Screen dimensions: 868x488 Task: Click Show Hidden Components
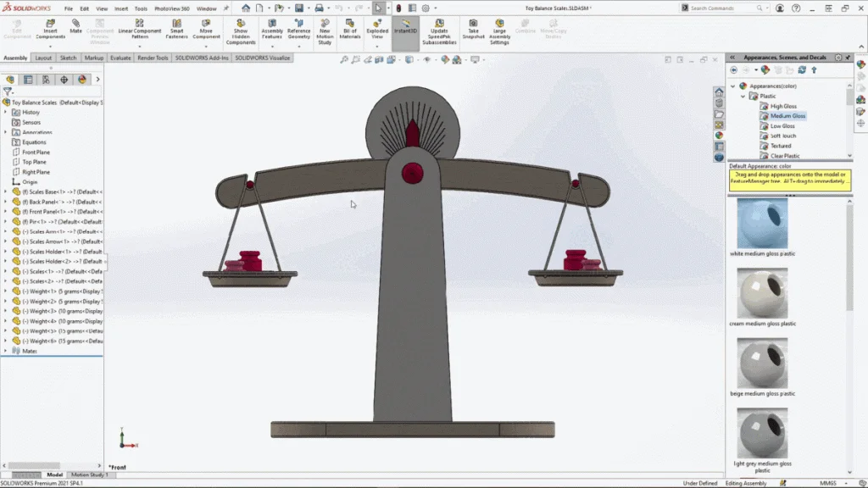[x=241, y=31]
